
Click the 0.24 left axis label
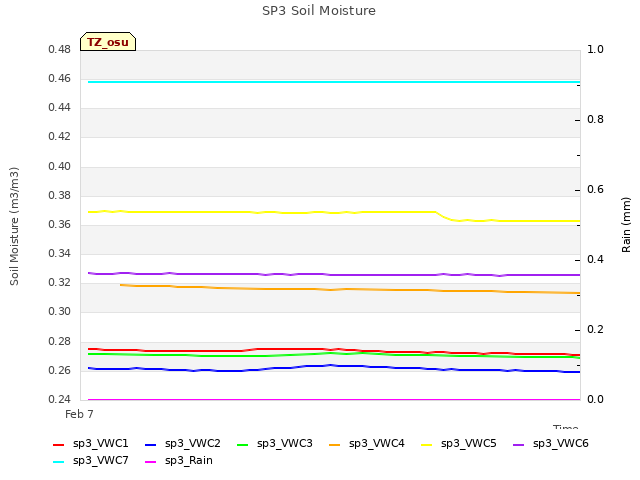tap(60, 399)
